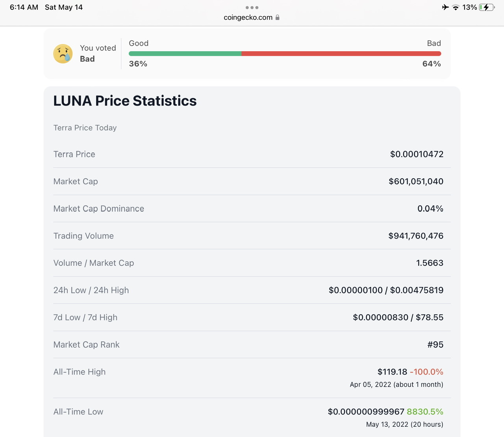Select the Market Cap row label
Screen dimensions: 504x437
click(x=76, y=181)
